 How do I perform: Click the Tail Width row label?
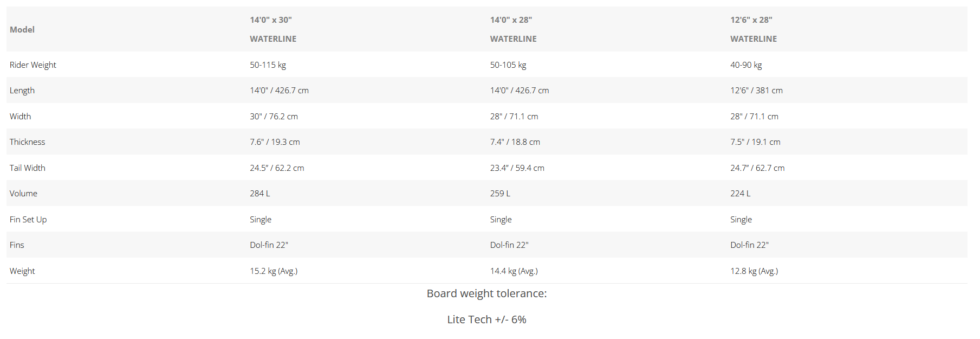point(28,168)
